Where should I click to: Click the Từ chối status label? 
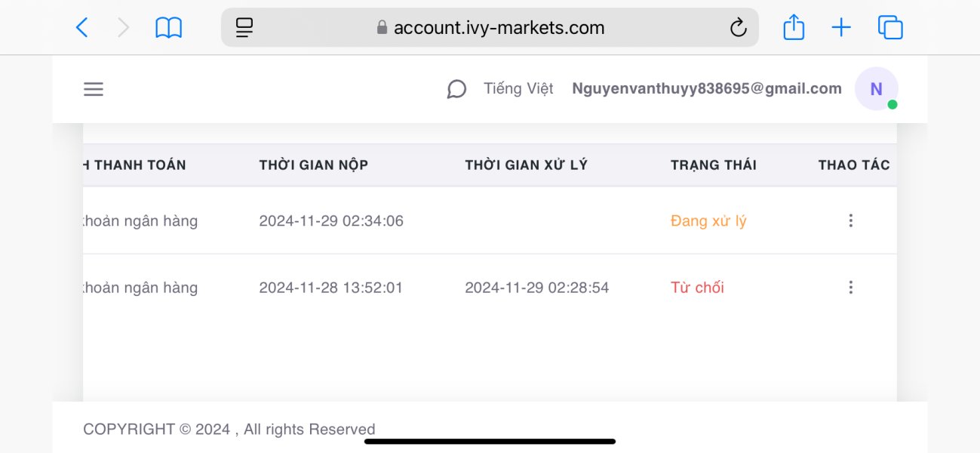click(697, 288)
